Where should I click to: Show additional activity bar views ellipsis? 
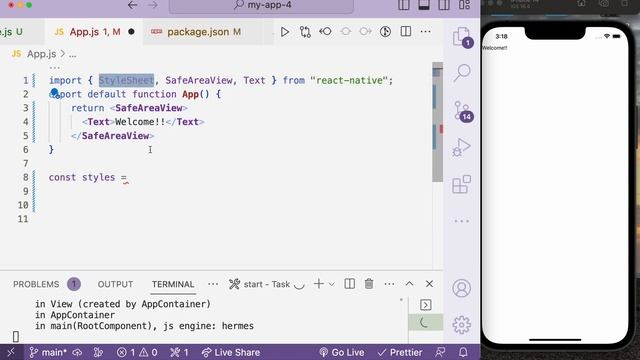coord(462,221)
